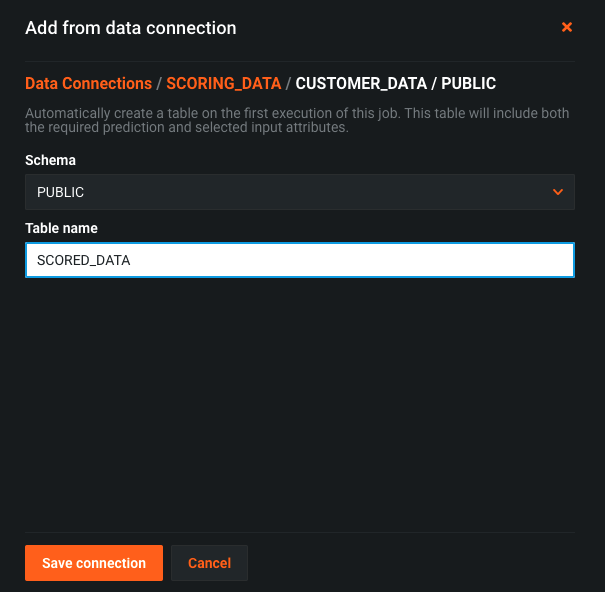Screen dimensions: 605x592
Task: Click the Schema field label
Action: [50, 160]
